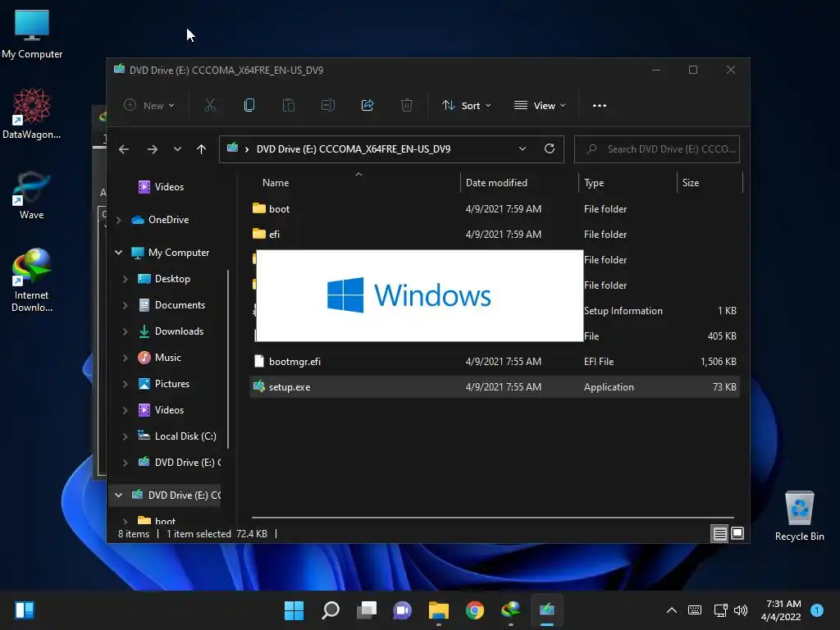Click the Paste clipboard icon
840x630 pixels.
pyautogui.click(x=289, y=106)
